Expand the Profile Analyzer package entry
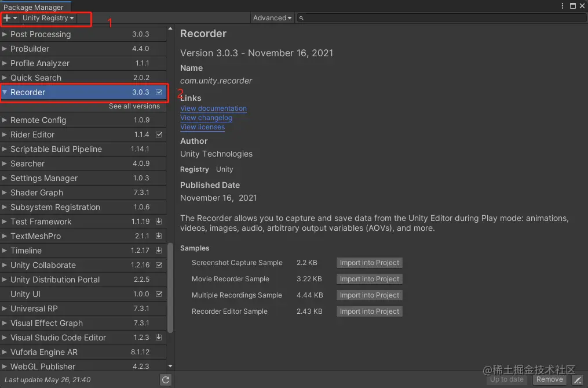The height and width of the screenshot is (388, 588). coord(5,63)
